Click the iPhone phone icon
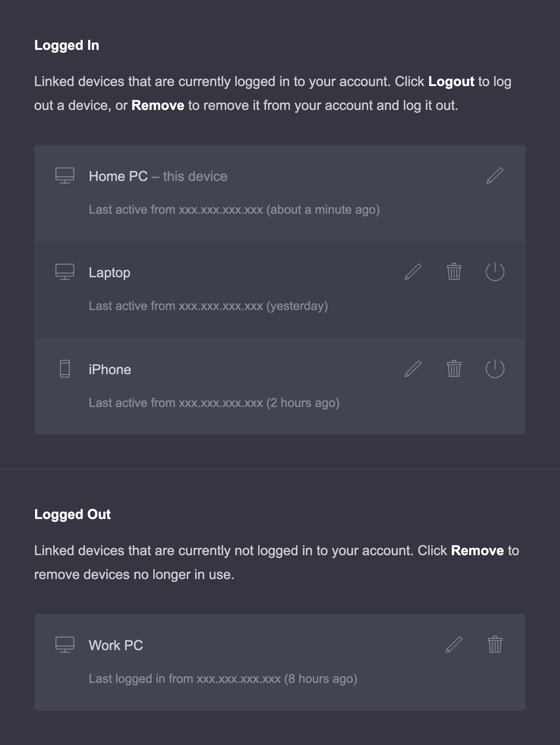Image resolution: width=560 pixels, height=745 pixels. click(65, 369)
